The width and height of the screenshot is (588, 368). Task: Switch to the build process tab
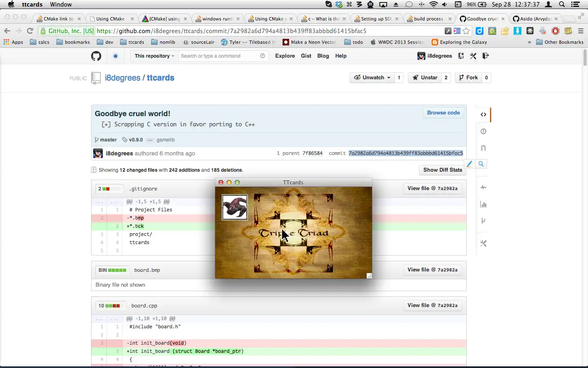pyautogui.click(x=429, y=19)
